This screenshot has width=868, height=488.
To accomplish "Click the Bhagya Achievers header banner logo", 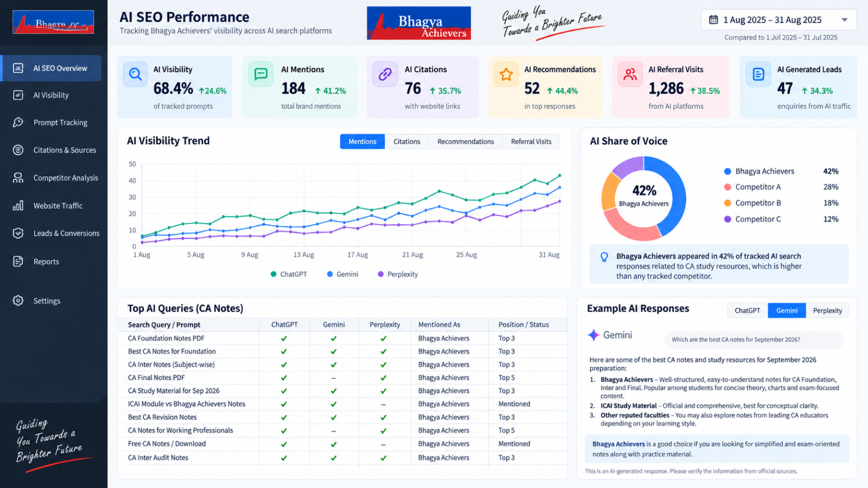I will [419, 23].
